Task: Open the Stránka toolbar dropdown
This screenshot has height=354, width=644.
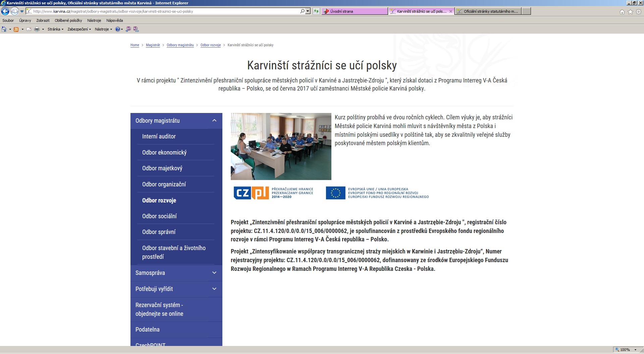Action: tap(55, 29)
